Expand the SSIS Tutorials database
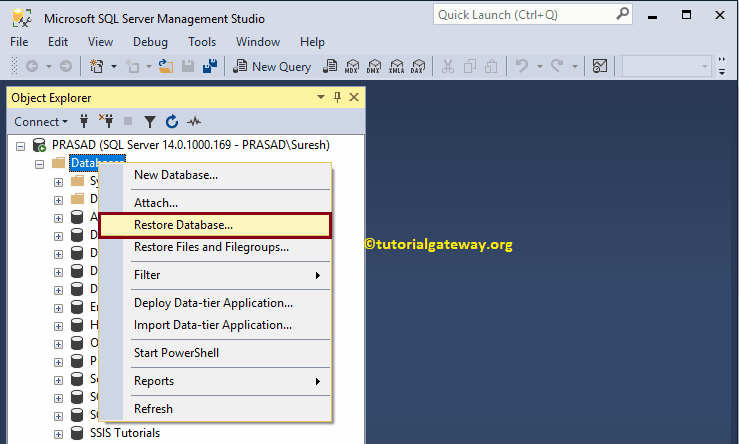The height and width of the screenshot is (444, 739). pyautogui.click(x=58, y=434)
